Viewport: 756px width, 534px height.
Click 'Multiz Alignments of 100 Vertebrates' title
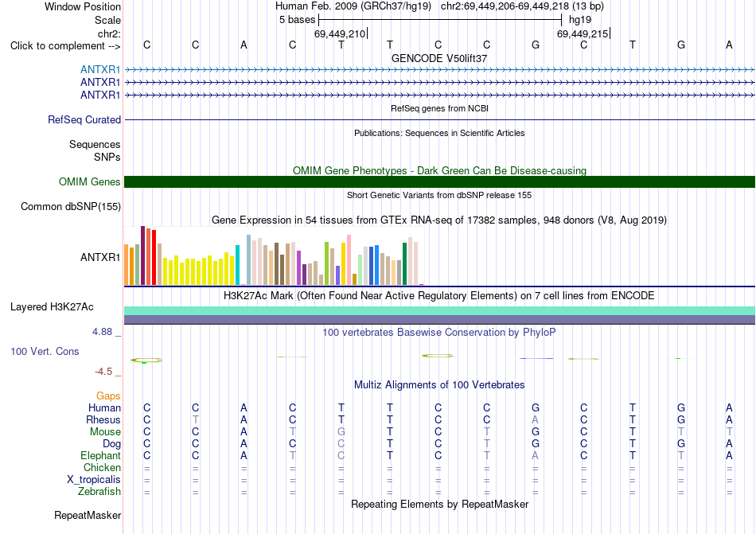pyautogui.click(x=439, y=384)
